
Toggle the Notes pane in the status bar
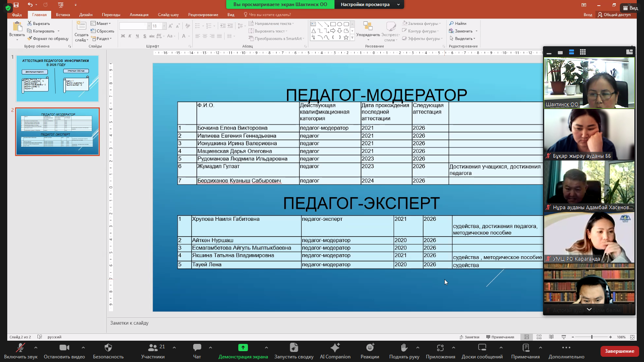[x=469, y=337]
